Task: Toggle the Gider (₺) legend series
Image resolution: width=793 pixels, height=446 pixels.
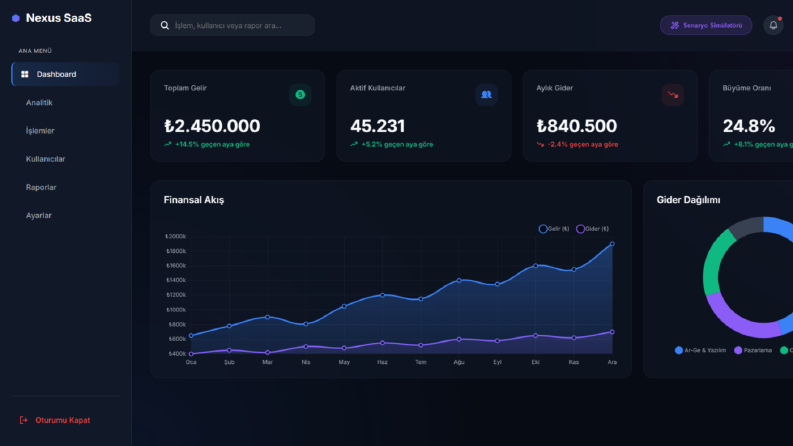Action: [x=593, y=229]
